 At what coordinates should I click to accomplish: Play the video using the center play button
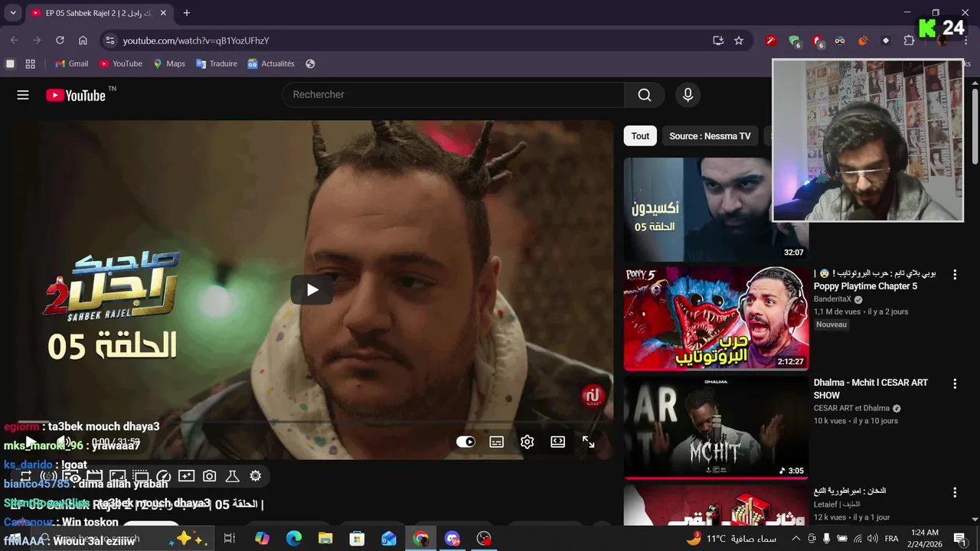coord(312,290)
